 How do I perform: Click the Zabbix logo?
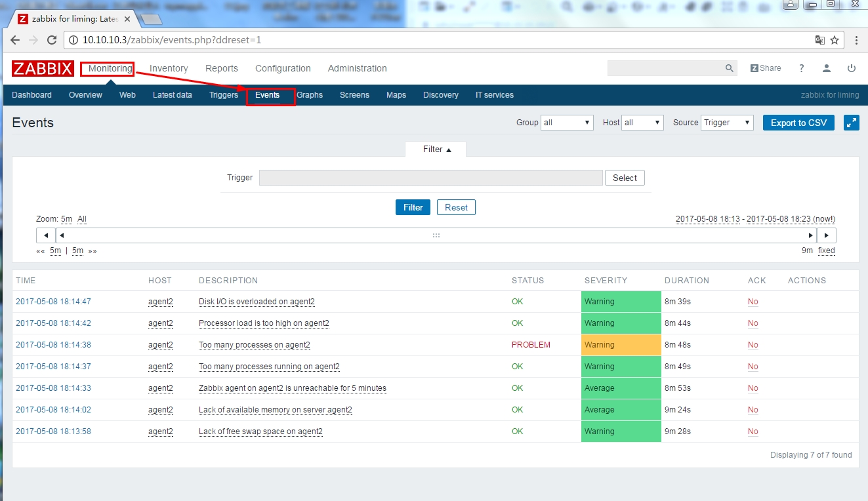pos(43,68)
